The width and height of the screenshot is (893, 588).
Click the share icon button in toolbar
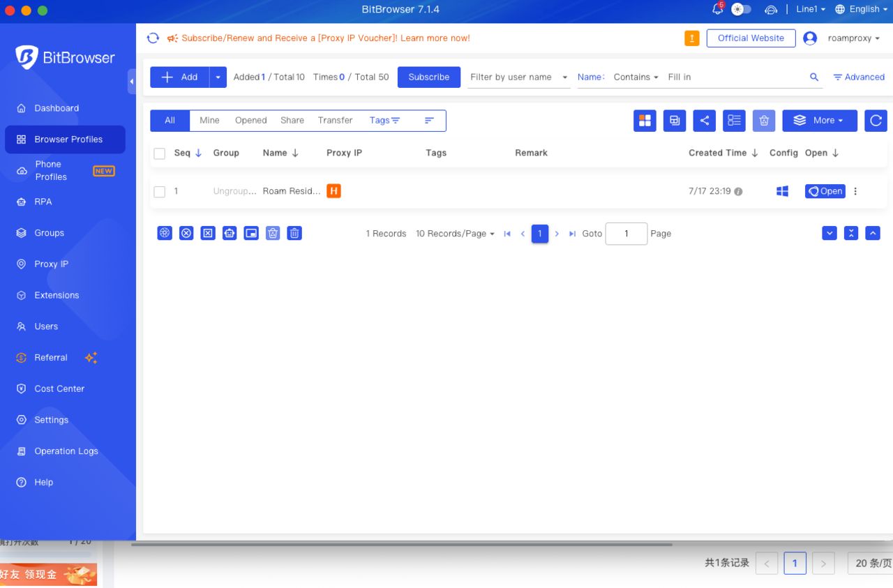point(705,121)
